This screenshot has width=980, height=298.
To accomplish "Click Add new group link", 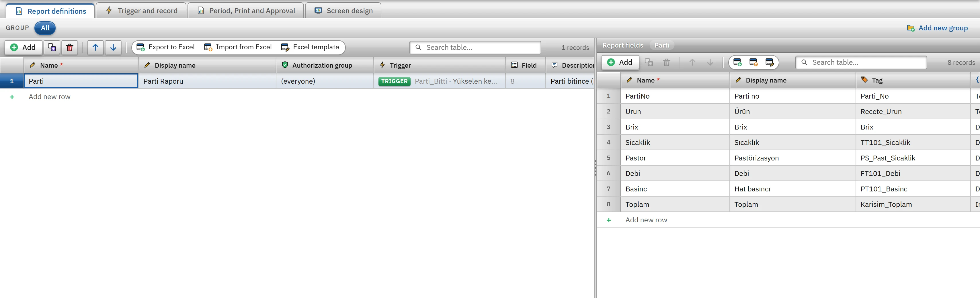I will click(x=937, y=28).
